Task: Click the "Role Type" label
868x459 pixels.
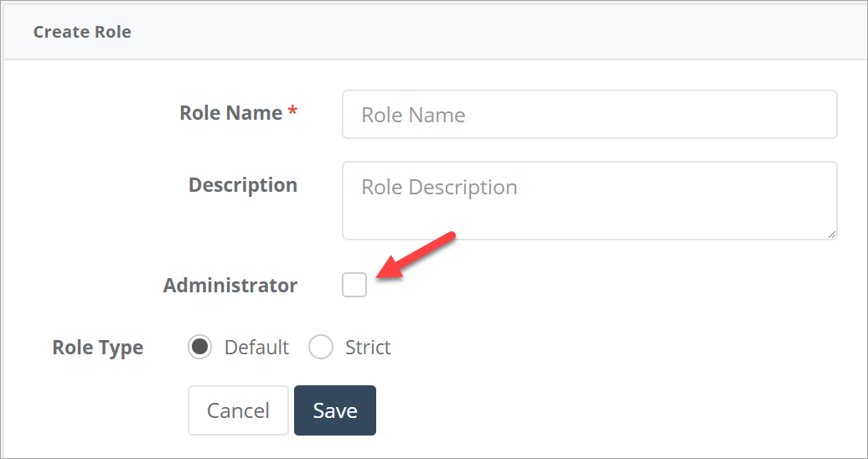Action: click(97, 348)
